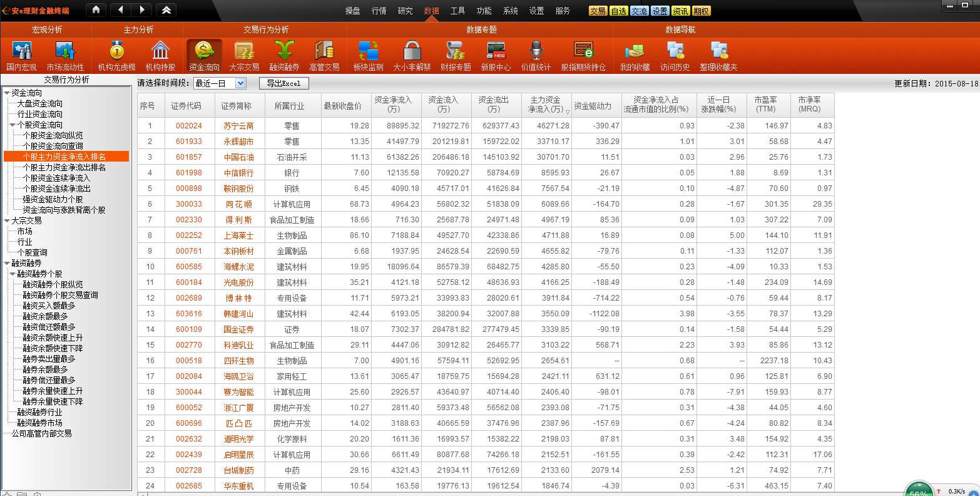Click stock code 002728
The height and width of the screenshot is (496, 980).
tap(189, 470)
